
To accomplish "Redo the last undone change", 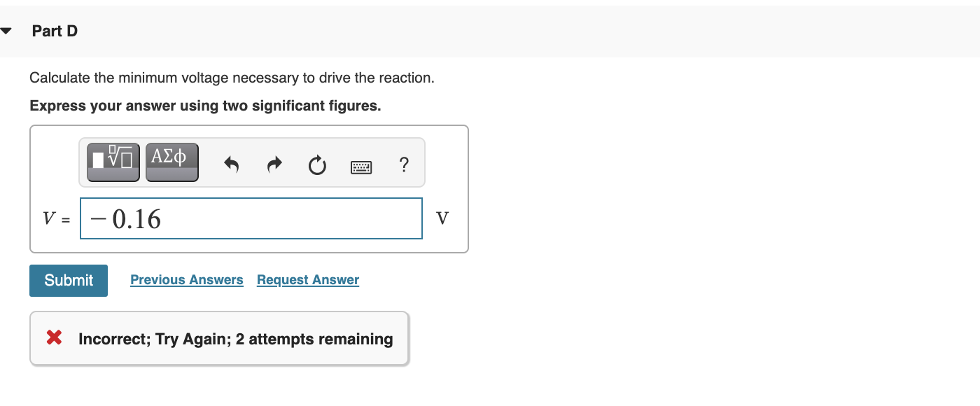I will [x=274, y=164].
